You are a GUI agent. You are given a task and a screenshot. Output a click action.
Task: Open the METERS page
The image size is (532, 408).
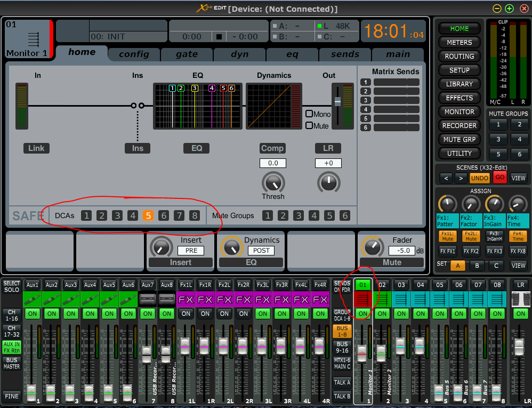460,43
